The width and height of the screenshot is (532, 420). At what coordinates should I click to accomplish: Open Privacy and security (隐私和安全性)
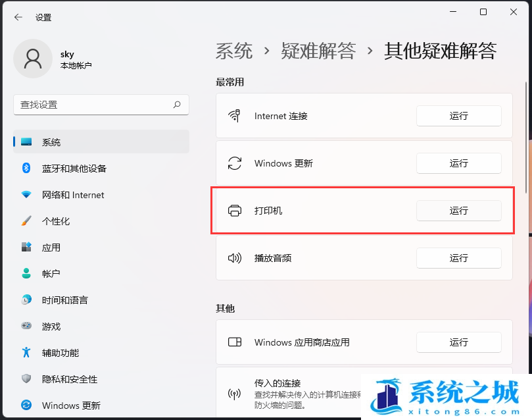click(x=69, y=379)
